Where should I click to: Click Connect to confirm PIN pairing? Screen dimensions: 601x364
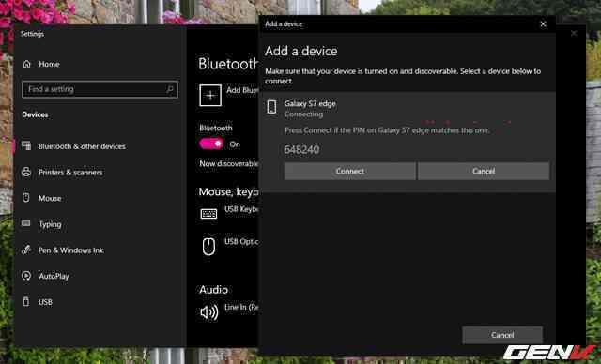coord(350,171)
